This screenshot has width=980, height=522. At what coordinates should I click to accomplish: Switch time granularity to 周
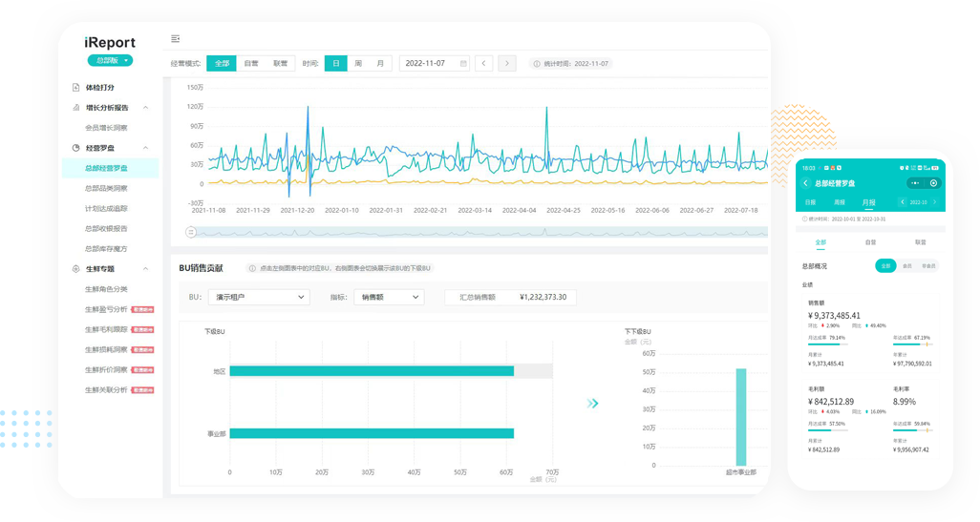(x=358, y=64)
